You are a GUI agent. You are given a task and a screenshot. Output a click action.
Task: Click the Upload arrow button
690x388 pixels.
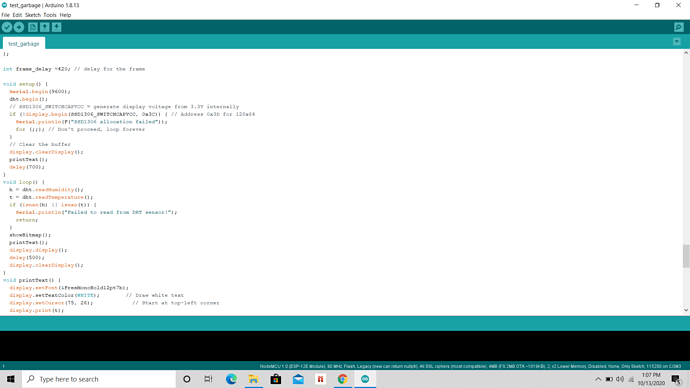coord(19,27)
